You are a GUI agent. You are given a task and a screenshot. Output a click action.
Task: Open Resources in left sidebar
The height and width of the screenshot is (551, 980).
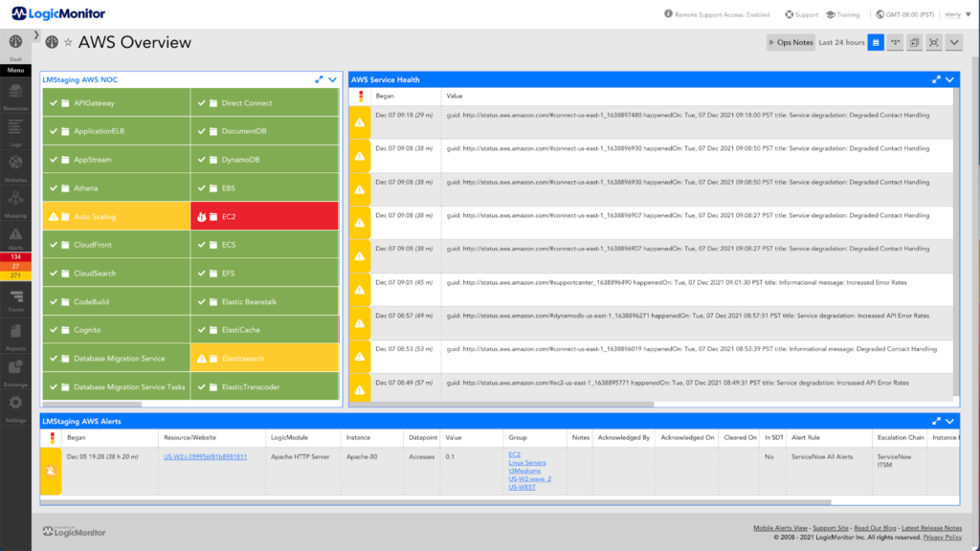tap(15, 96)
